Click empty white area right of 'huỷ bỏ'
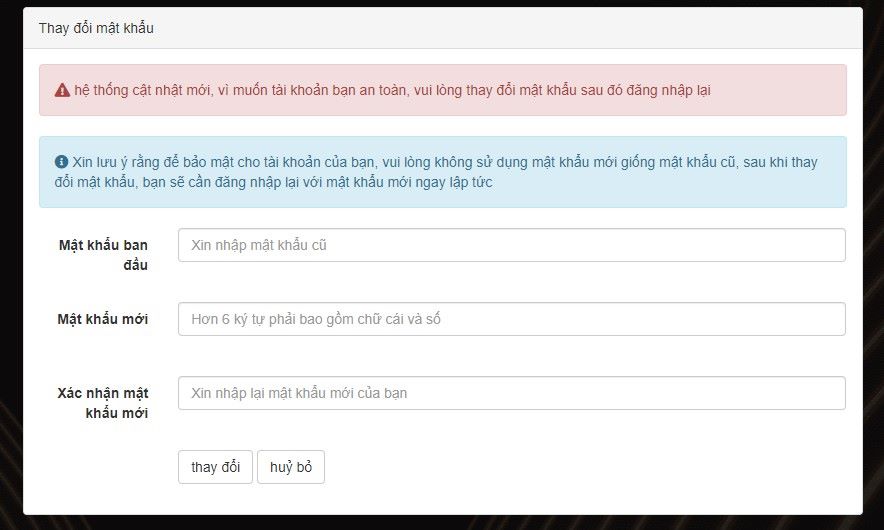884x530 pixels. point(580,467)
